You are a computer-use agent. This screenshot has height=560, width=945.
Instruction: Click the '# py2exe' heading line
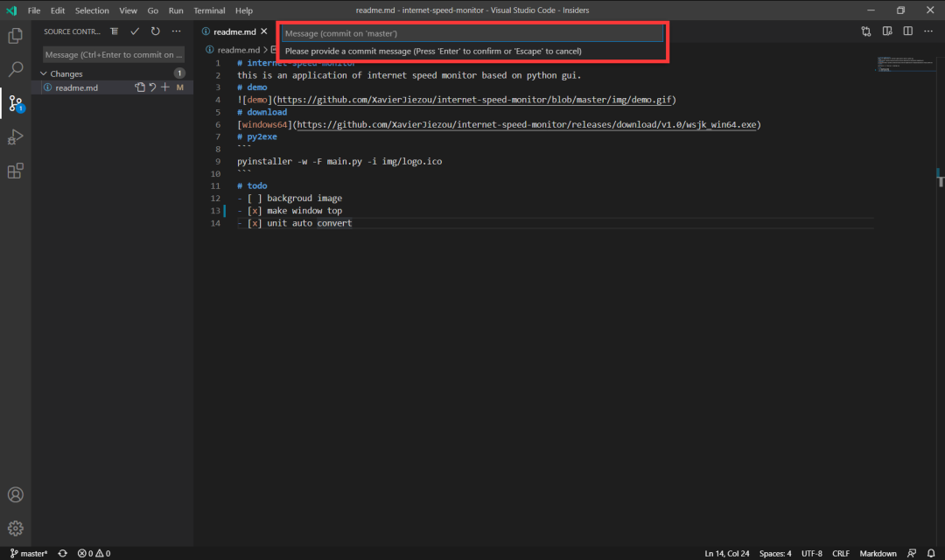pyautogui.click(x=257, y=136)
